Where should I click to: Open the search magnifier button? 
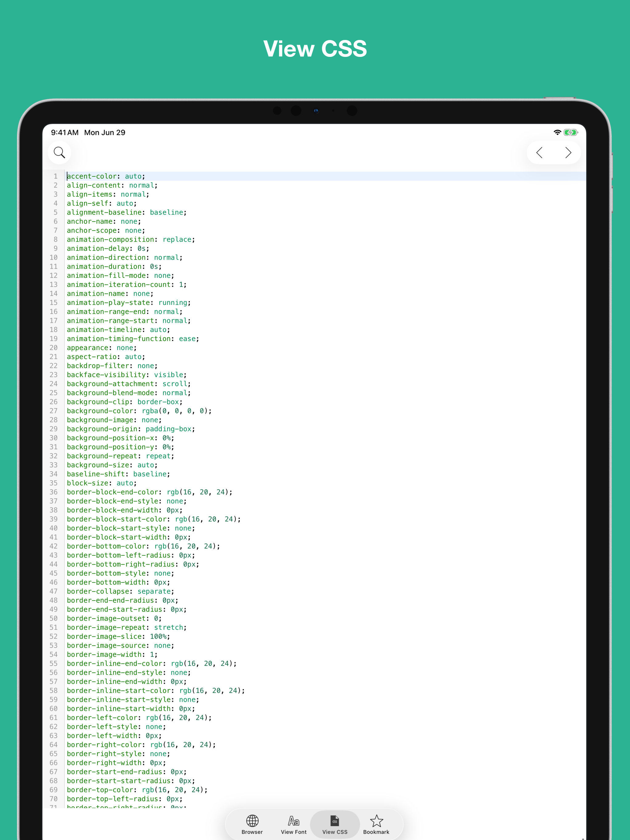59,153
